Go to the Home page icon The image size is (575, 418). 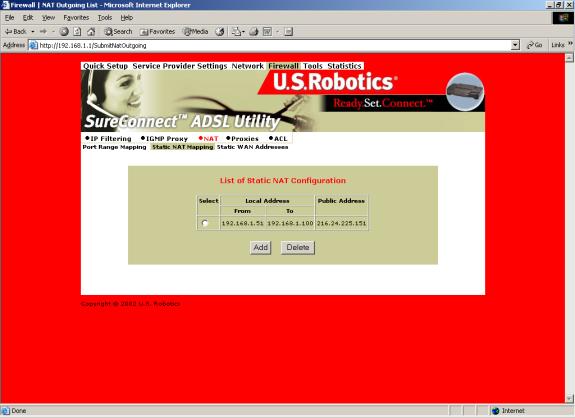coord(91,32)
